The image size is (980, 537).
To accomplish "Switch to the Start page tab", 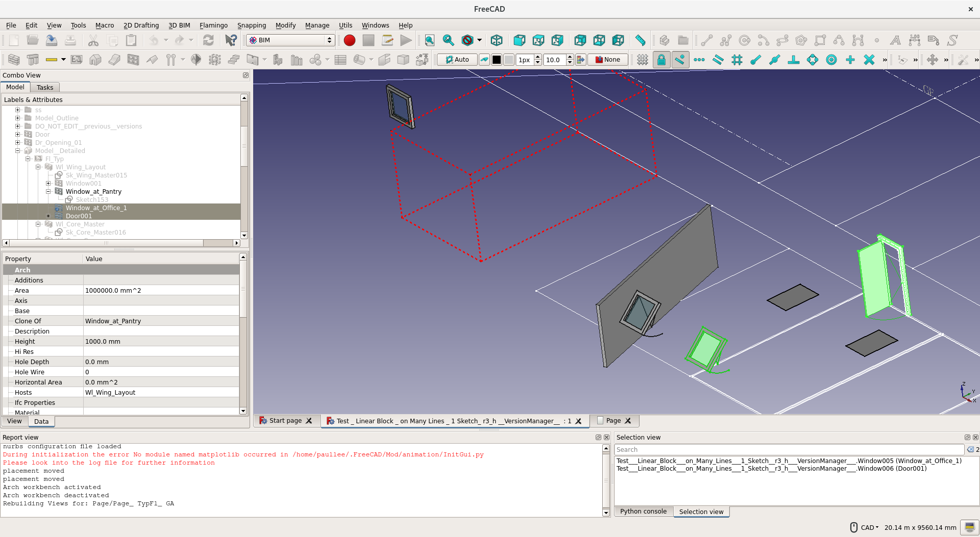I will click(285, 421).
